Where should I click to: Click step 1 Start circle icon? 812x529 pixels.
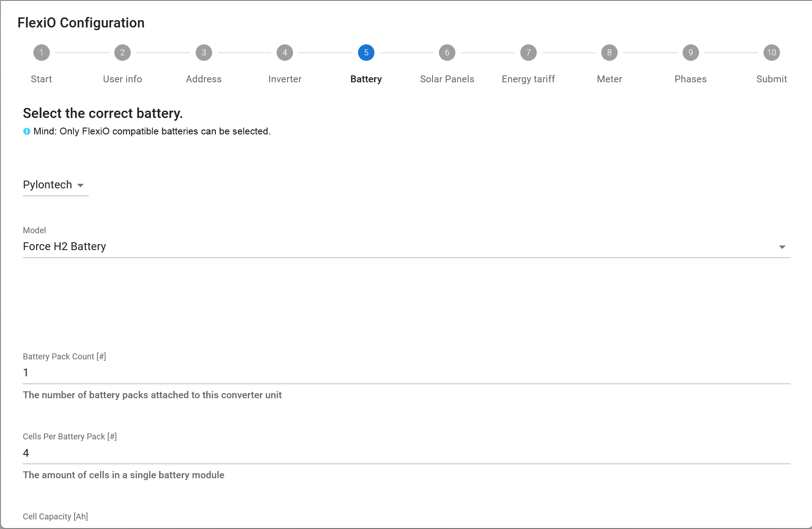coord(41,53)
